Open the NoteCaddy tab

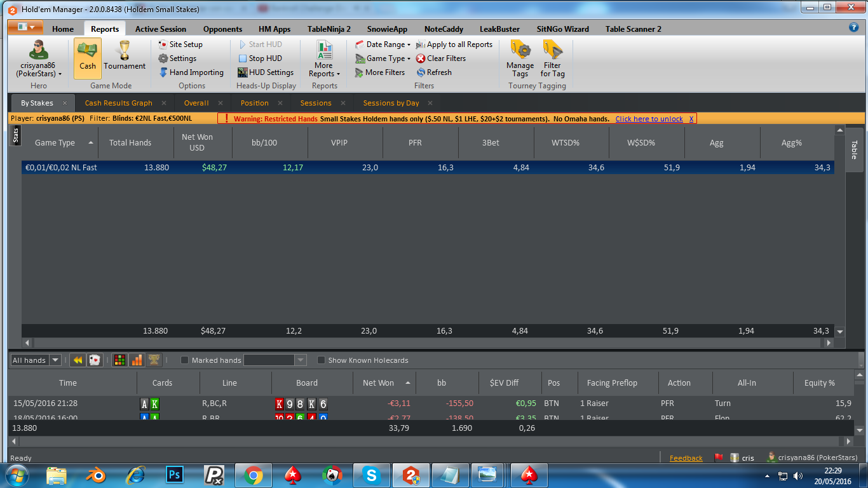click(444, 29)
